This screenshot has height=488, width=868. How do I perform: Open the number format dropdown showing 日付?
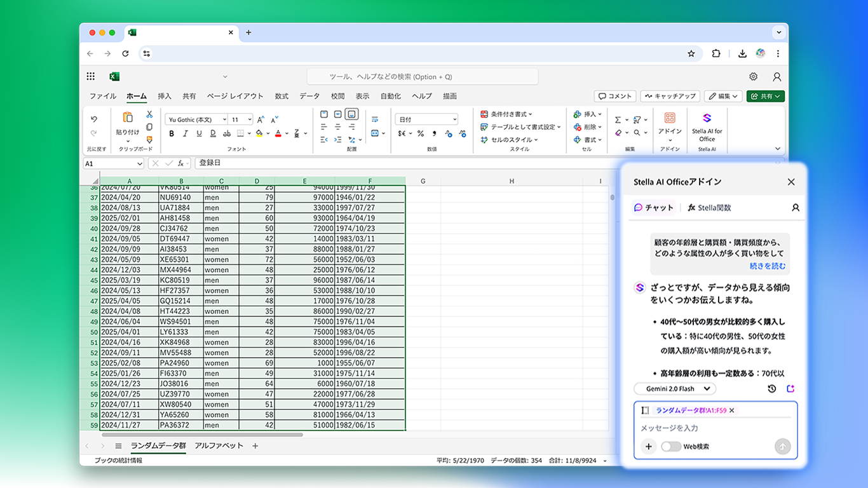point(426,119)
